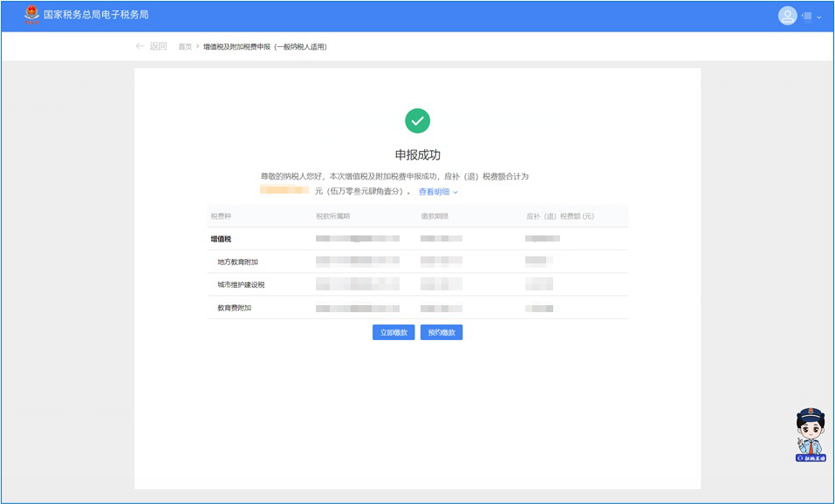Click the 增值税及附加税费申报 breadcrumb item
835x504 pixels.
(264, 47)
